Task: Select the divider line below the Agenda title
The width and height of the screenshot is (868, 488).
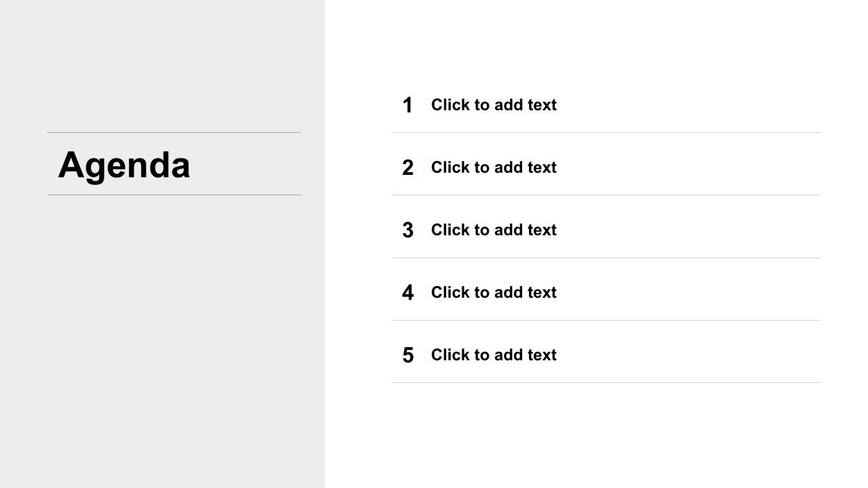Action: [x=174, y=195]
